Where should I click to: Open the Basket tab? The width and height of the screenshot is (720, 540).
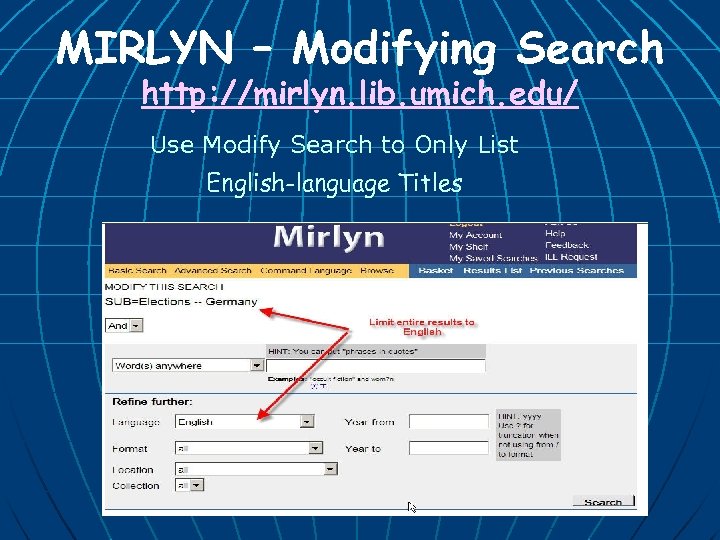435,270
